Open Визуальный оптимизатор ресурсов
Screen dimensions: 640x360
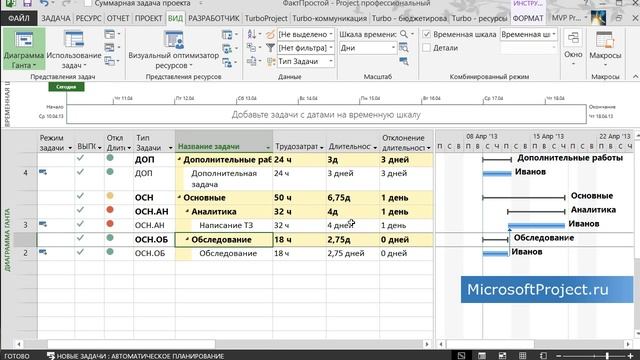click(173, 49)
